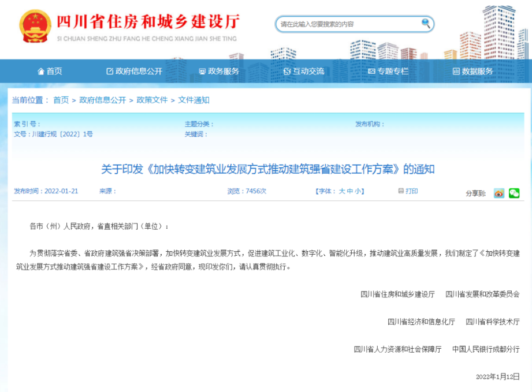Open 数据服务 navigation item
The image size is (532, 392).
(x=473, y=72)
